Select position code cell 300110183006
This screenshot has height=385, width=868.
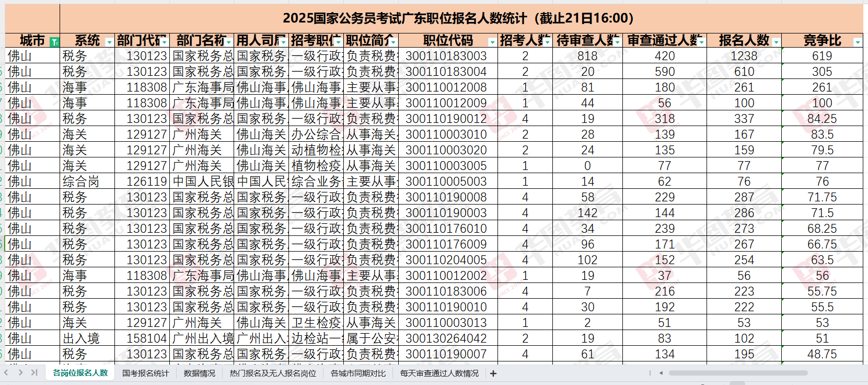(x=448, y=291)
